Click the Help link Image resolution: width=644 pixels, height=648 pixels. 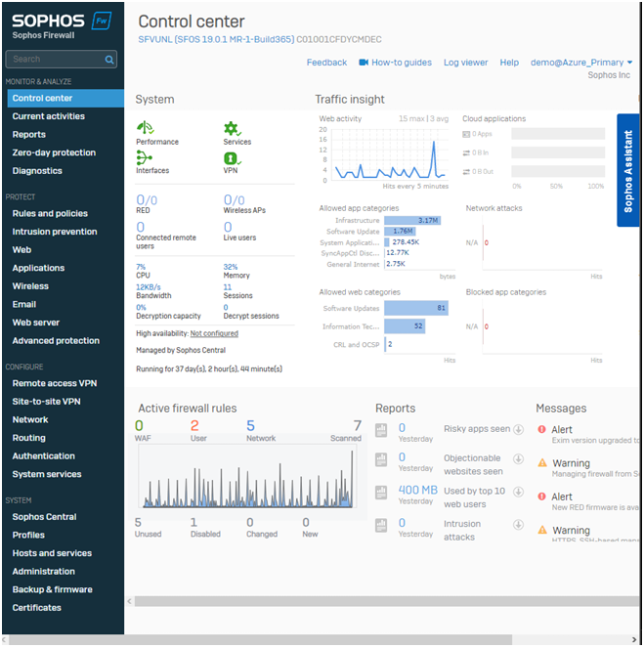[x=509, y=63]
